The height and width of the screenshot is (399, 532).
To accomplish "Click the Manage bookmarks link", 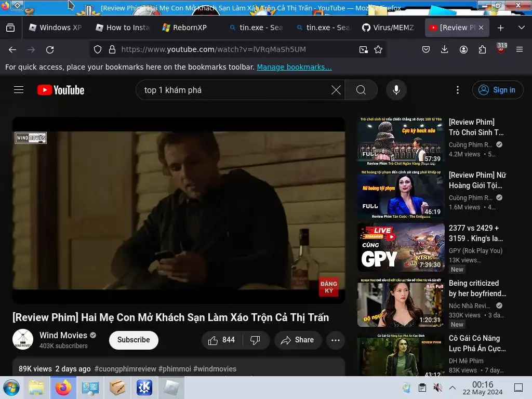I will pos(294,67).
